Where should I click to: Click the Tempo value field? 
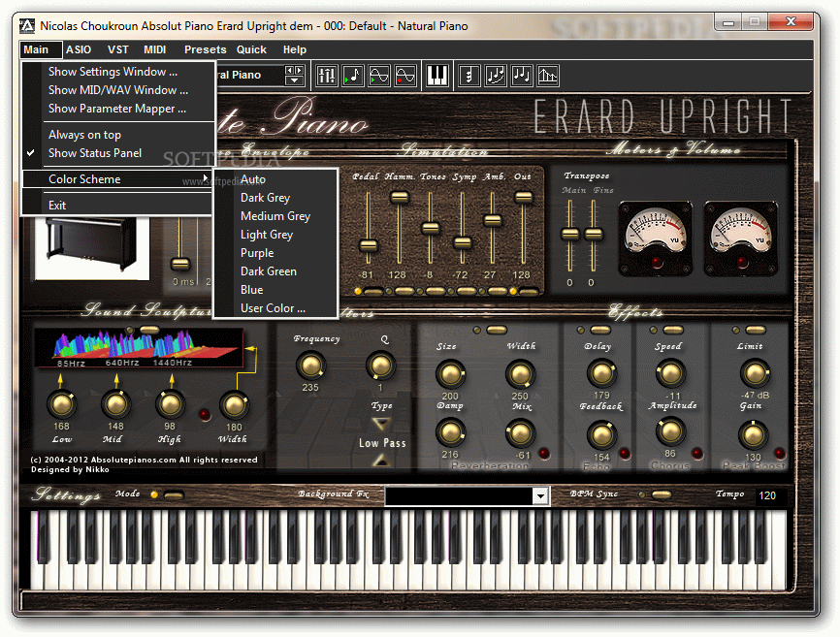[x=770, y=495]
